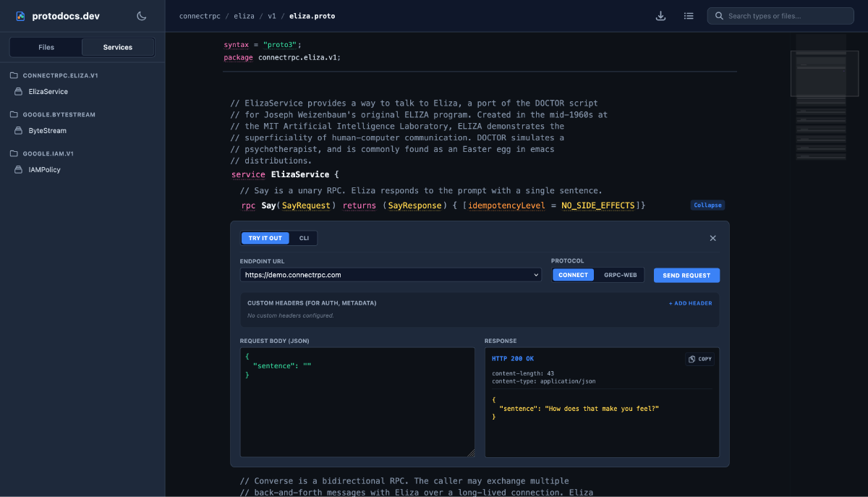Screen dimensions: 868x497
Task: Close the try-it-out panel
Action: 712,238
